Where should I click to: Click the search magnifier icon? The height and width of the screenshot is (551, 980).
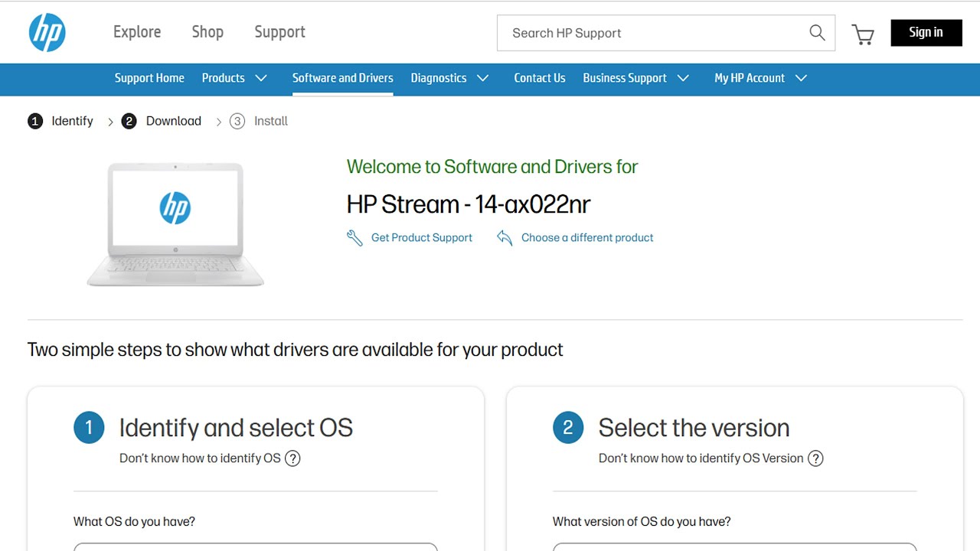817,33
